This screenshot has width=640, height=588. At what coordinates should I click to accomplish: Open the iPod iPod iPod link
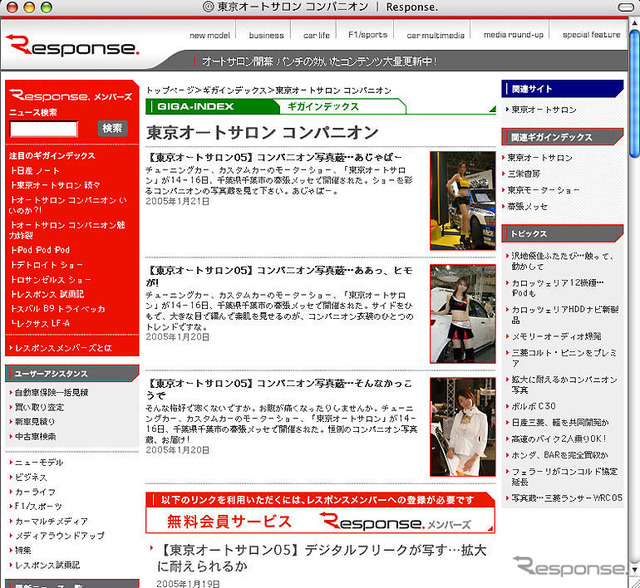point(40,250)
